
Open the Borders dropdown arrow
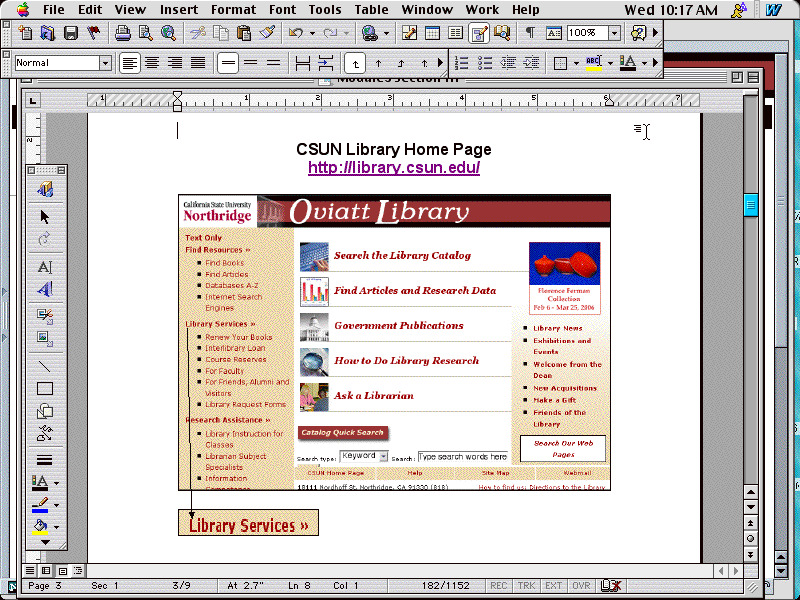(576, 63)
